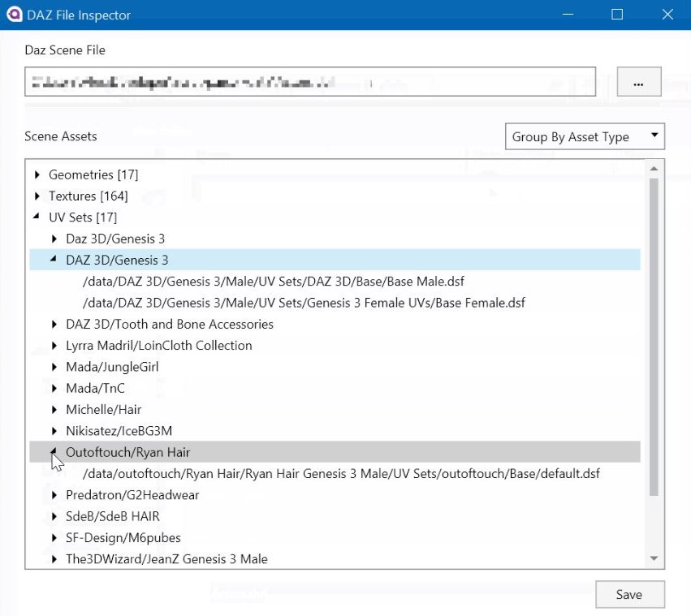Close the DAZ File Inspector window
This screenshot has height=616, width=691.
(667, 15)
